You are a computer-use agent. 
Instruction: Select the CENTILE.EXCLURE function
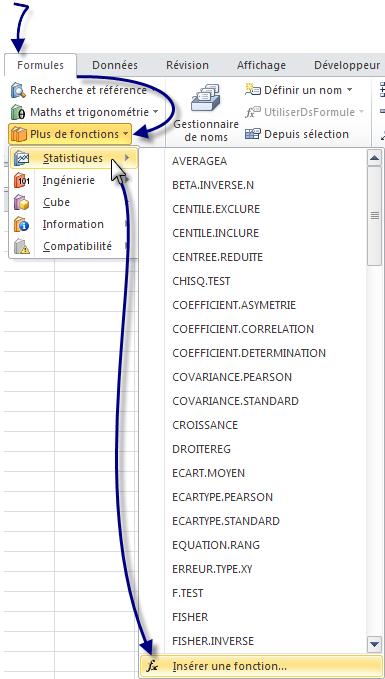(216, 209)
